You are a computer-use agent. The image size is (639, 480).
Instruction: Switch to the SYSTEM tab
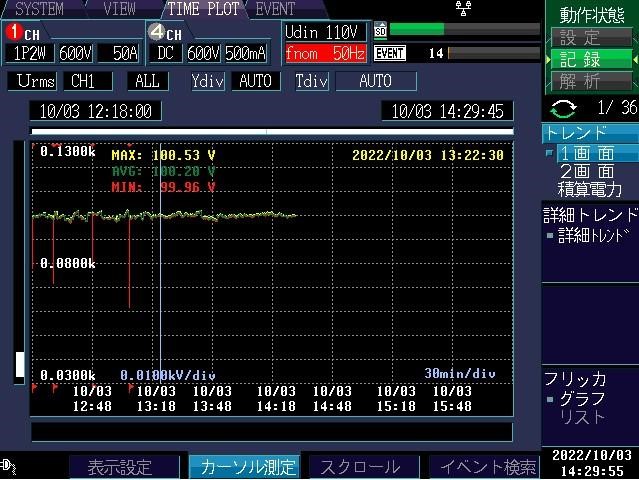40,9
